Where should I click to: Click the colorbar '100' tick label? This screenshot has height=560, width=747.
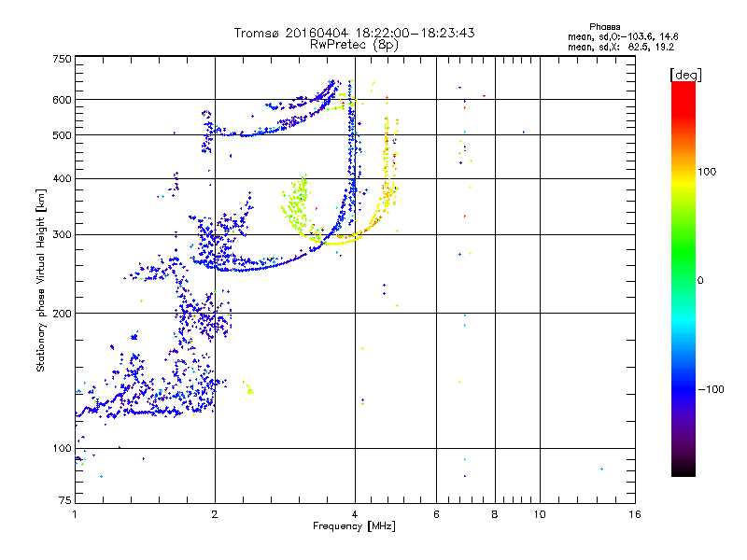coord(707,172)
